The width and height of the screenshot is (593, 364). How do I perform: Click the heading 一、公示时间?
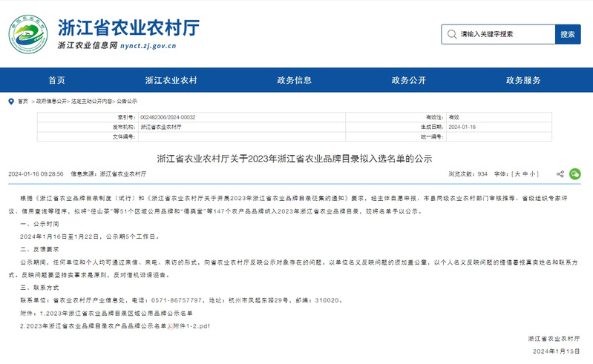pos(40,224)
